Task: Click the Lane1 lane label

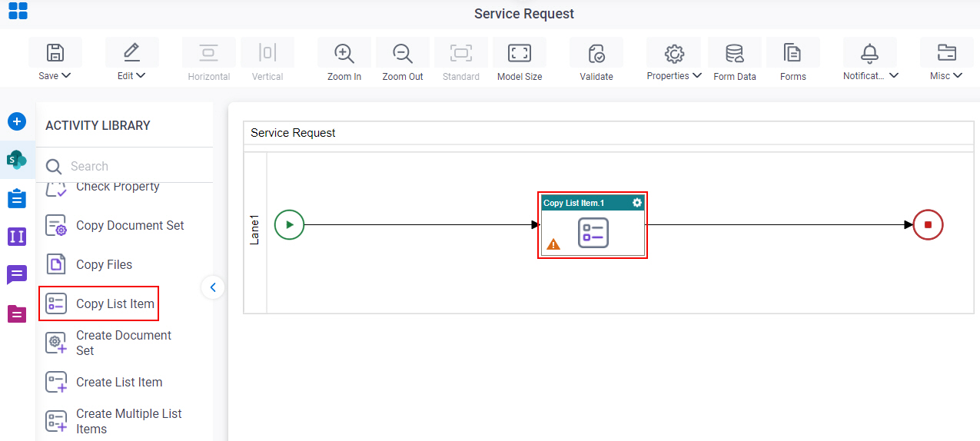Action: point(255,230)
